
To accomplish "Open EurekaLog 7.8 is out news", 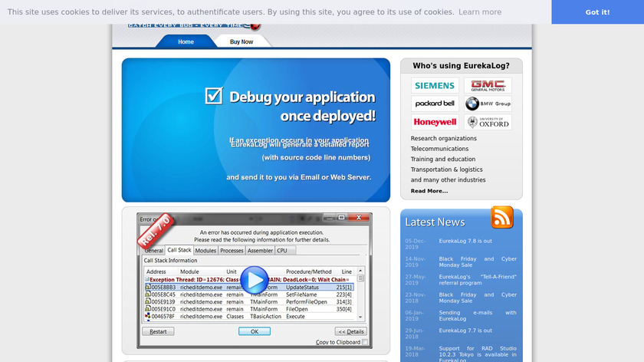I will 465,241.
